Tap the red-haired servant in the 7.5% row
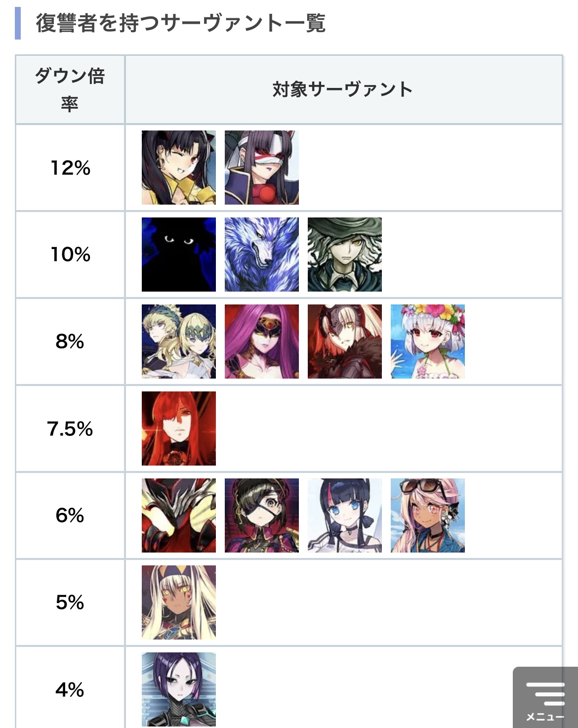This screenshot has height=728, width=578. pyautogui.click(x=179, y=428)
